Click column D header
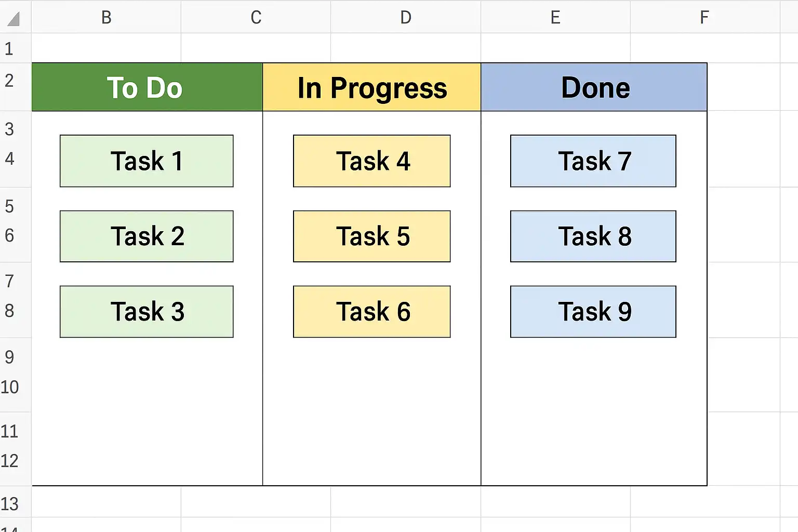The image size is (798, 532). pyautogui.click(x=406, y=17)
